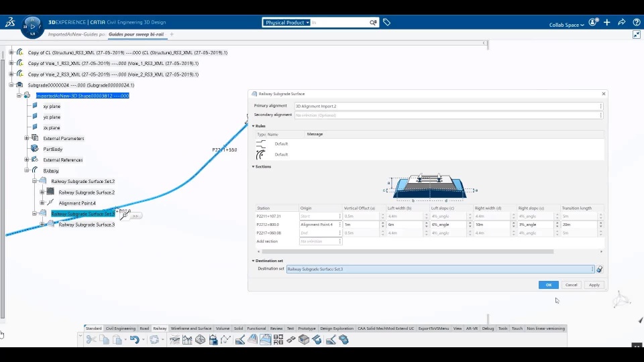Click the Left width 6m stepper arrows
644x362 pixels.
[x=427, y=225]
